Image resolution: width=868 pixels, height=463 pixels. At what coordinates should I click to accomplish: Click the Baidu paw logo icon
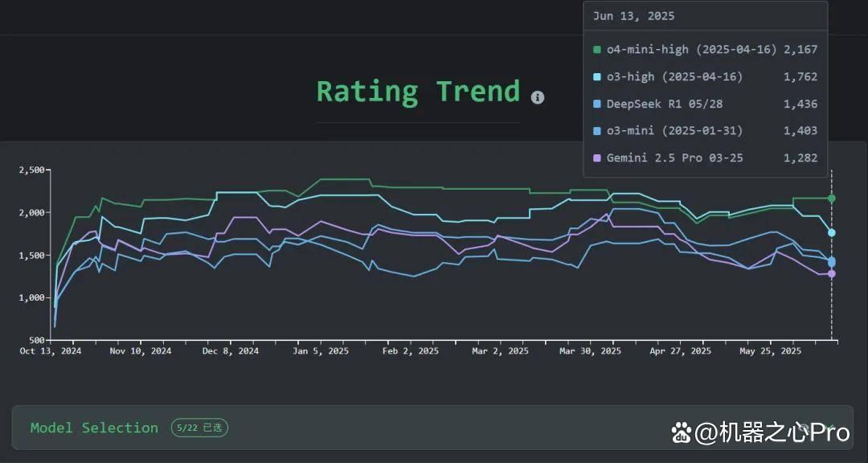pos(682,432)
